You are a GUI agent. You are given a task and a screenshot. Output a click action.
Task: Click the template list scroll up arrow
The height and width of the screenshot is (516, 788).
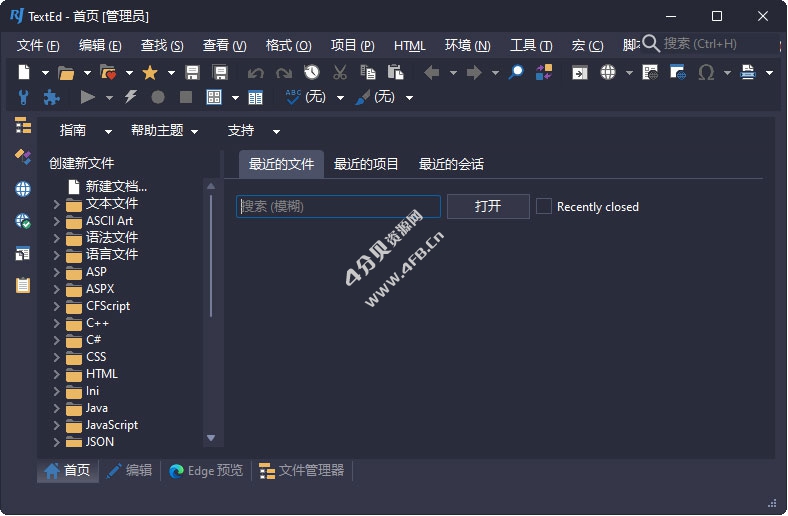211,186
